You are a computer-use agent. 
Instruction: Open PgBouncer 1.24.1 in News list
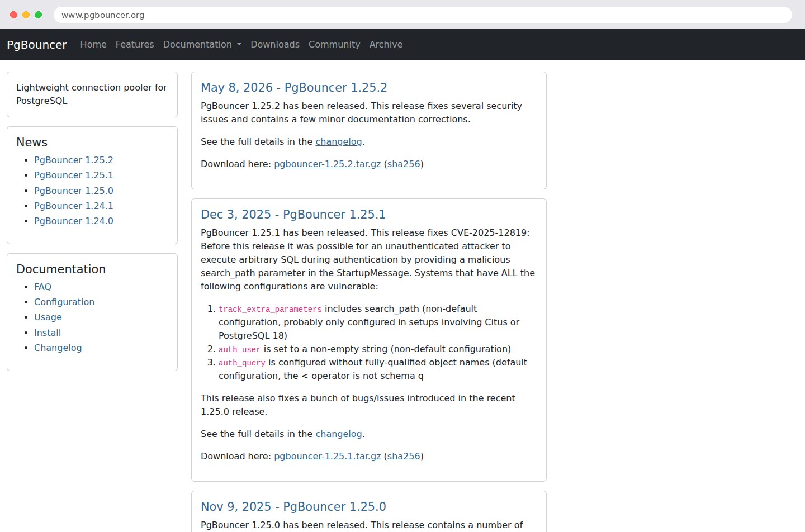click(74, 206)
